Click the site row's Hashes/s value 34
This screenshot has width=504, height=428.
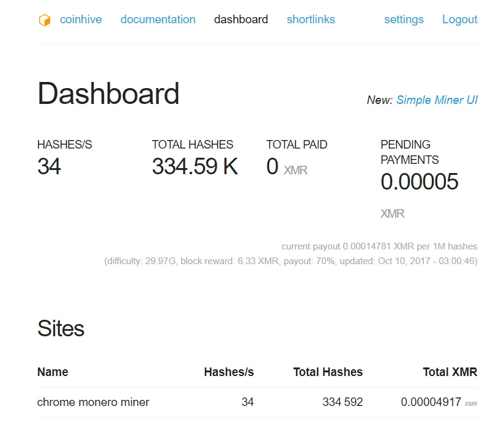pos(248,402)
